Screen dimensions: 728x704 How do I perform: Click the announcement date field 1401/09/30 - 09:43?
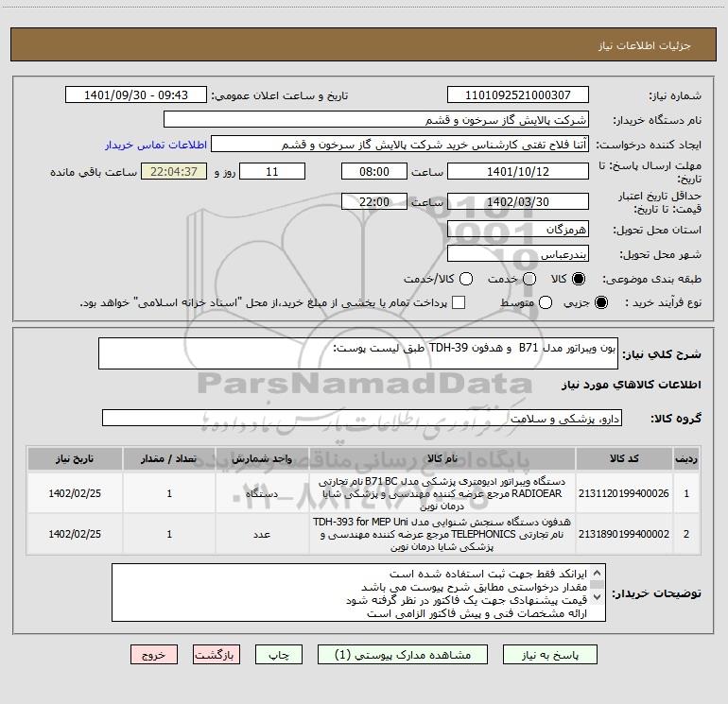(x=136, y=94)
